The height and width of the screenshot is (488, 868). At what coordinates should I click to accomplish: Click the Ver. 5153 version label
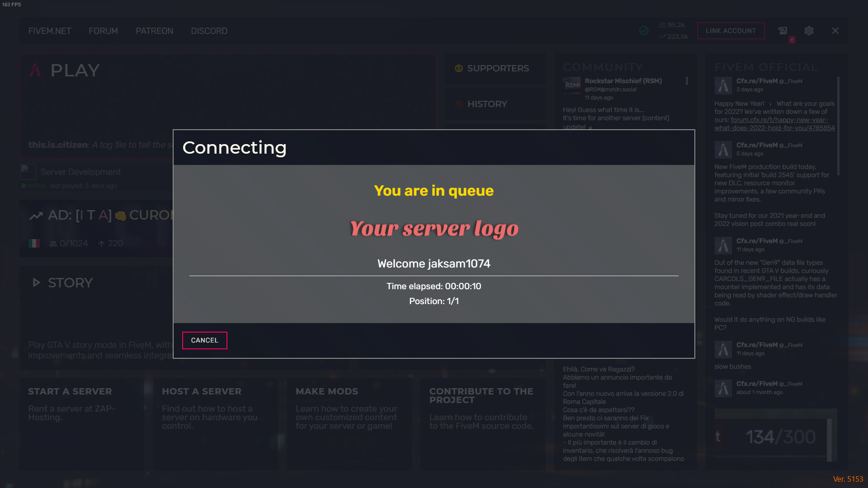pos(848,479)
